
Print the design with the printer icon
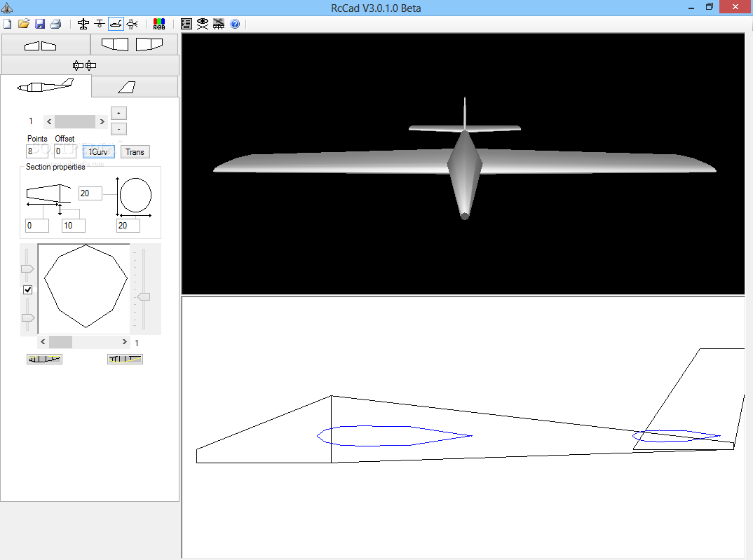55,24
